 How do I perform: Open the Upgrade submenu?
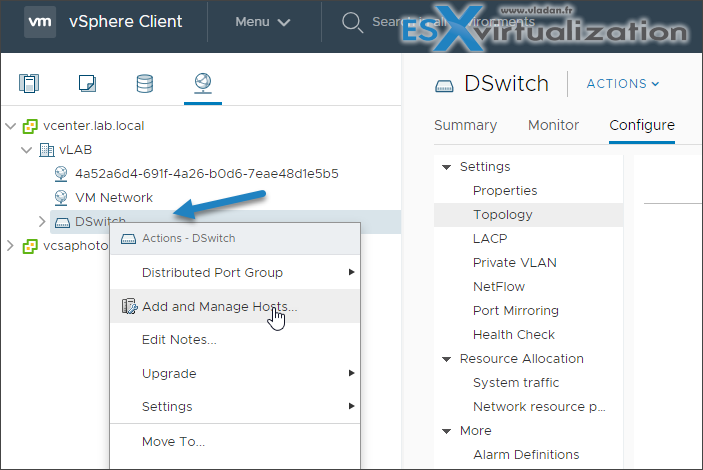(235, 373)
